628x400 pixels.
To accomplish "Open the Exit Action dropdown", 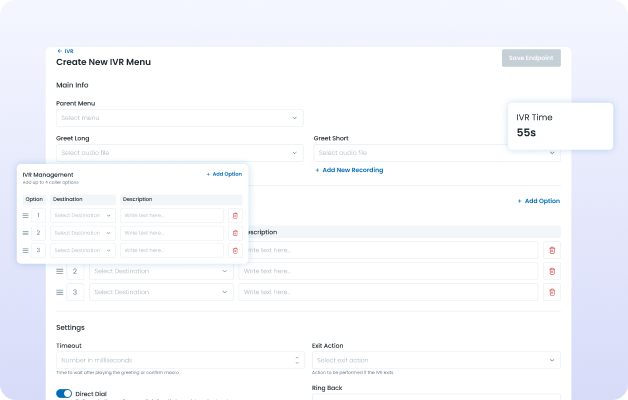I will click(436, 360).
